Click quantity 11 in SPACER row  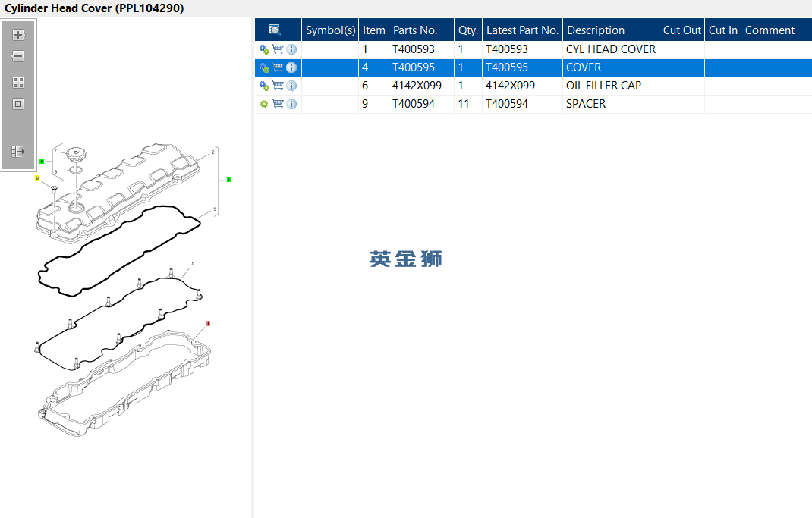click(468, 103)
